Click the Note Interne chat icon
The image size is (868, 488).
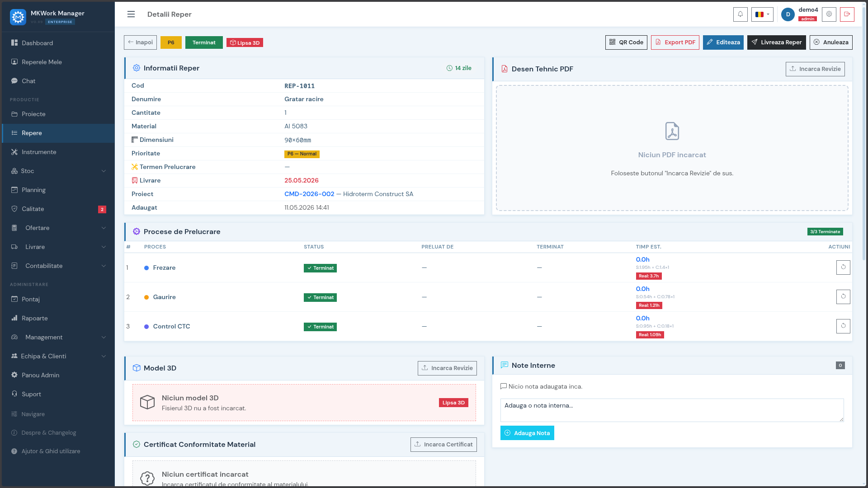(x=504, y=365)
